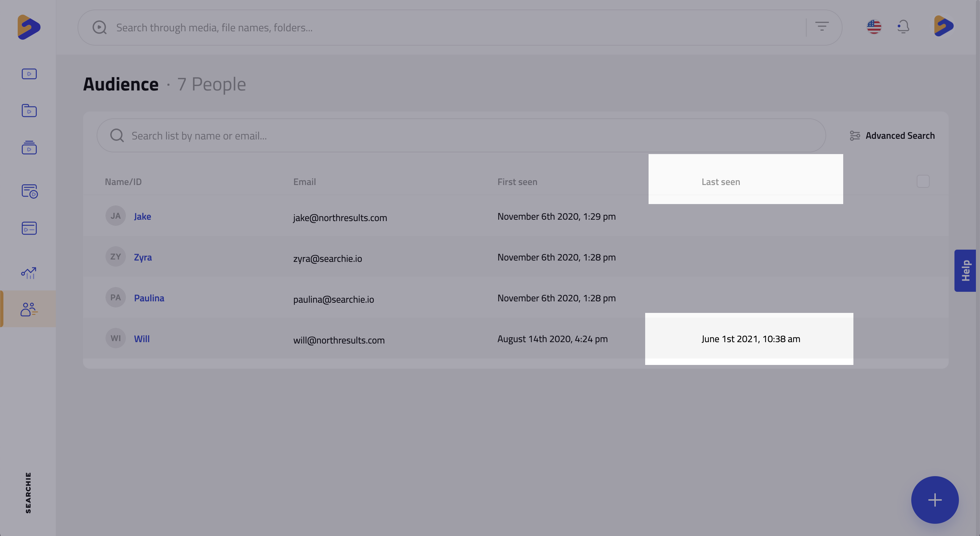Open the language selector US flag

click(874, 27)
